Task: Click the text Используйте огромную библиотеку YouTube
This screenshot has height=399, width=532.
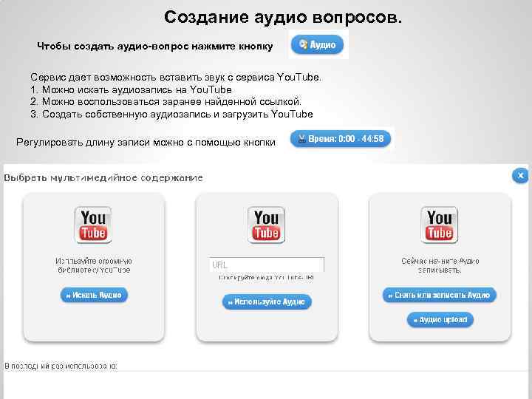Action: coord(94,266)
